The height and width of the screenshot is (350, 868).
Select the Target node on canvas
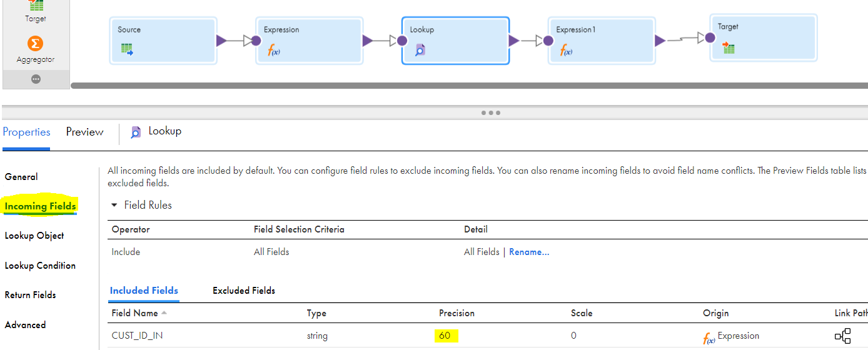click(764, 38)
